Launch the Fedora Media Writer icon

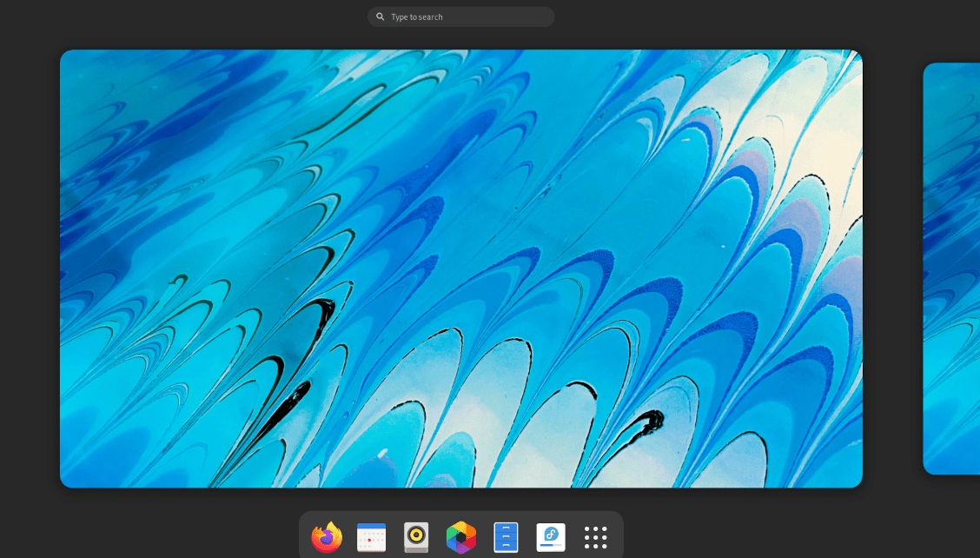[x=551, y=537]
